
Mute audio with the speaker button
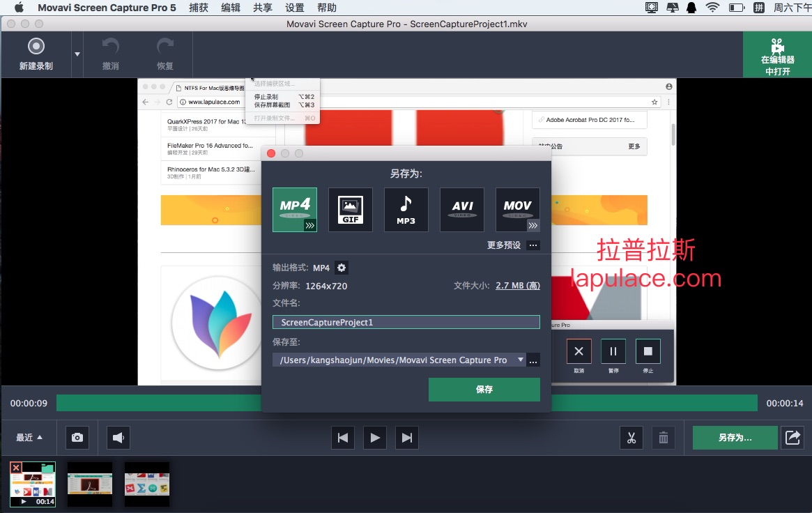click(x=118, y=438)
